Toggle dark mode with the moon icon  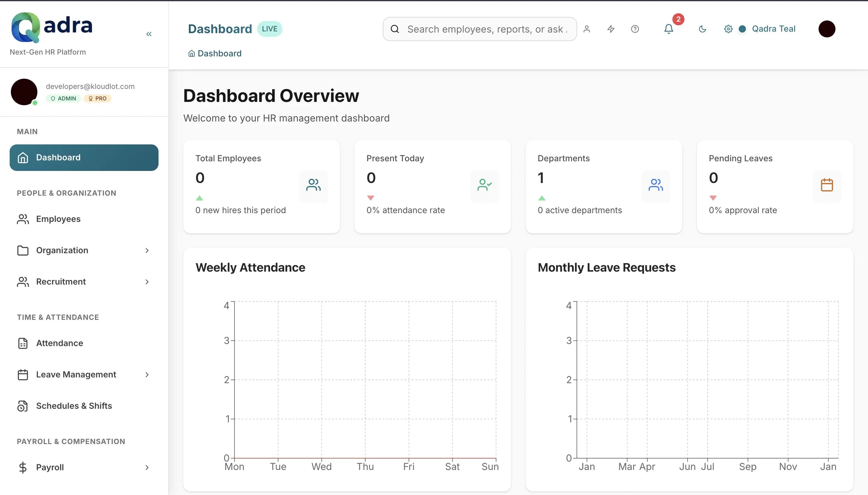(x=702, y=29)
